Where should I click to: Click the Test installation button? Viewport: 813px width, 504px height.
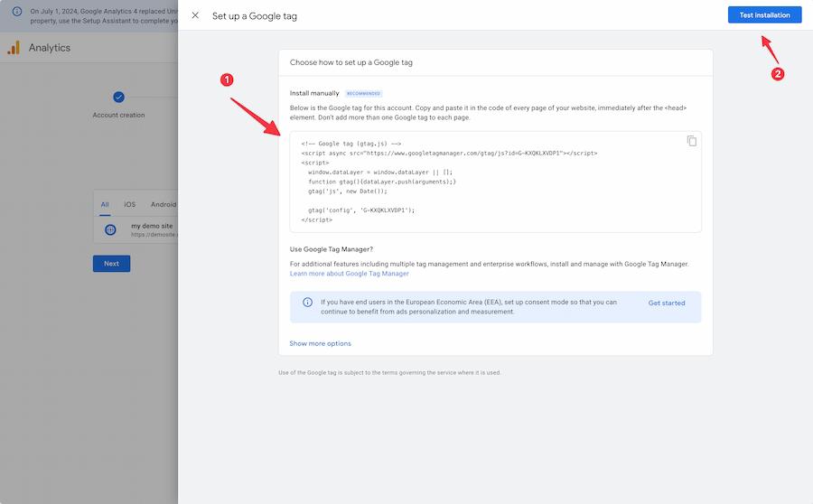coord(764,15)
